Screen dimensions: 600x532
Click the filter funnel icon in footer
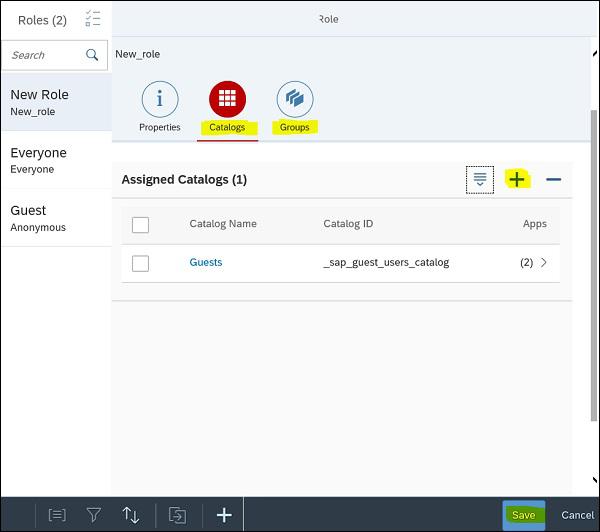coord(94,515)
